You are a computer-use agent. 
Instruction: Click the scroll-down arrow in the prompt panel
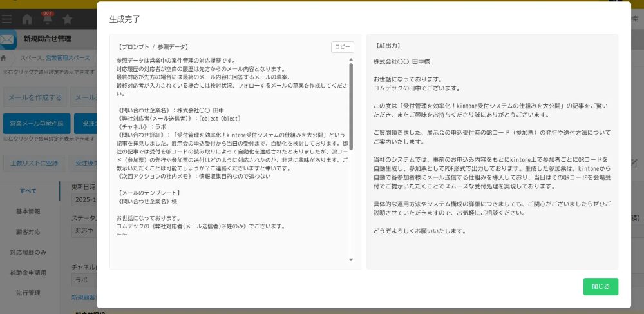[x=351, y=260]
